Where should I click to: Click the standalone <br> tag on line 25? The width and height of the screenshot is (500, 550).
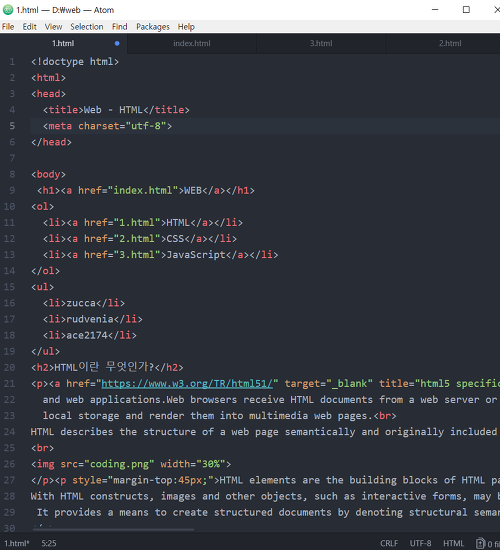click(42, 448)
